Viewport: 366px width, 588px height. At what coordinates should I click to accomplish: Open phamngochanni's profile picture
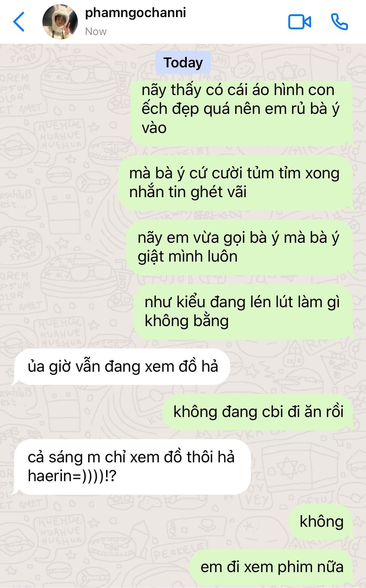(60, 22)
